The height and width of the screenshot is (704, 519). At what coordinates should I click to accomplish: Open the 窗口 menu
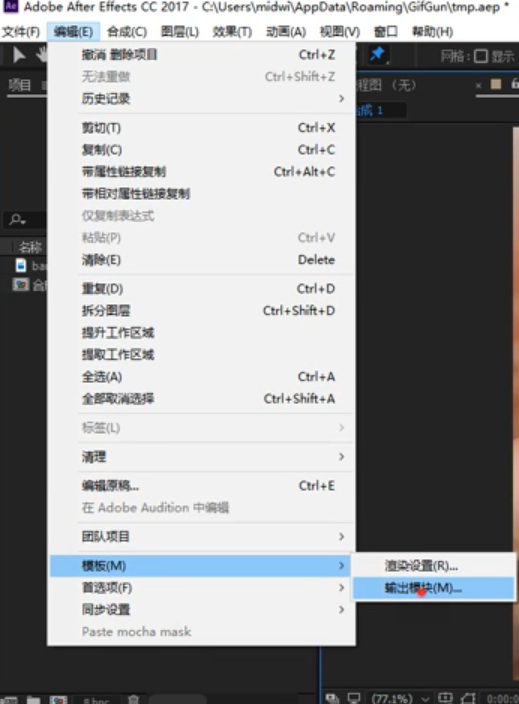[x=386, y=31]
